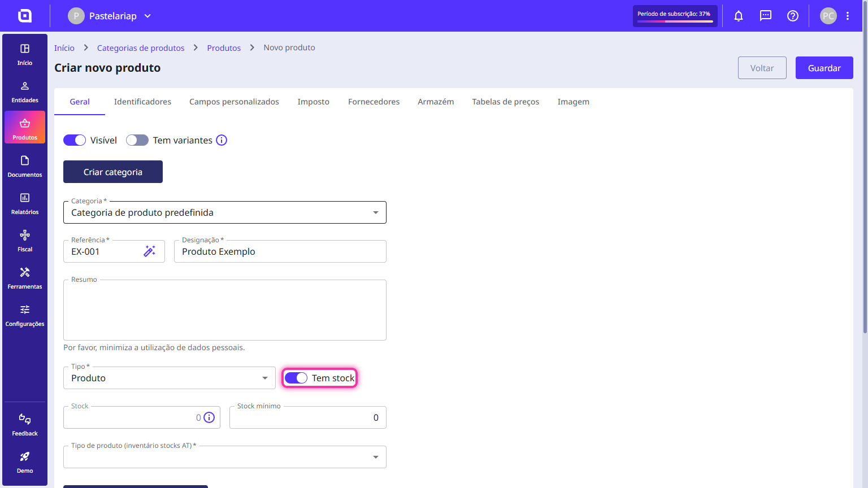Expand the Categoria dropdown
This screenshot has height=488, width=868.
point(225,212)
